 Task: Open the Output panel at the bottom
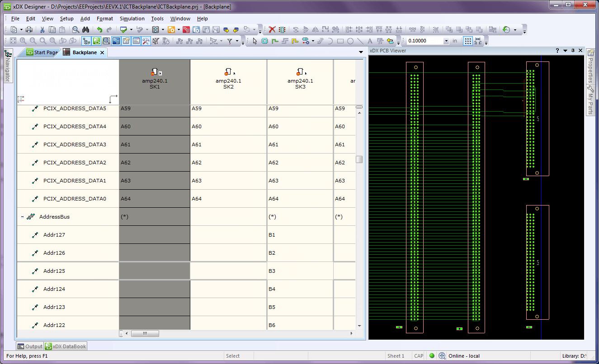coord(30,346)
